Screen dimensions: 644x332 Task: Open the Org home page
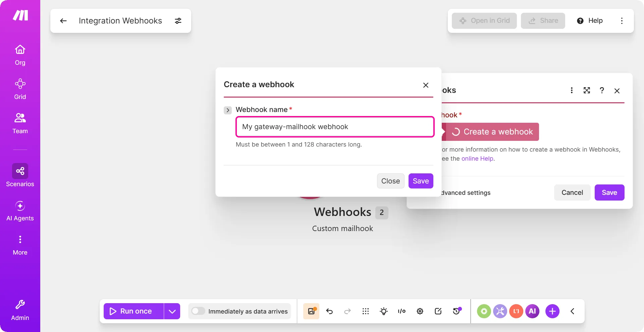click(20, 55)
